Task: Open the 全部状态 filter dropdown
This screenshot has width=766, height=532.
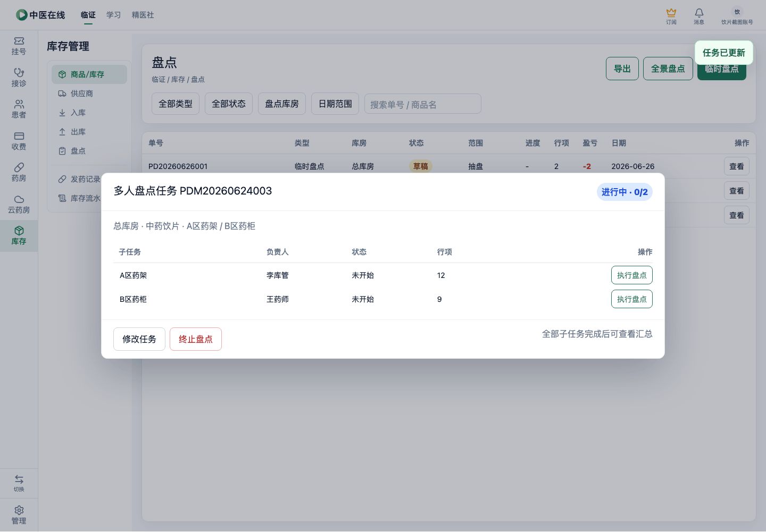Action: (229, 104)
